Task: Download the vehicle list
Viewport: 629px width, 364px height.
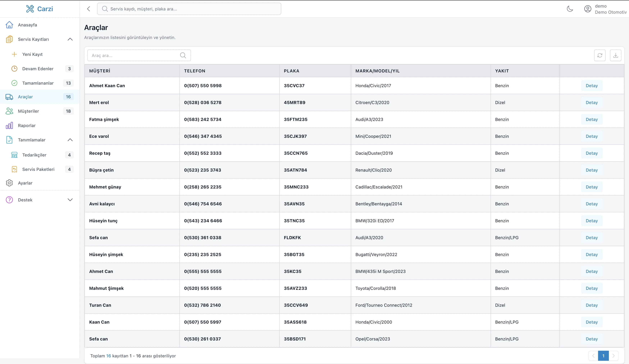Action: (616, 55)
